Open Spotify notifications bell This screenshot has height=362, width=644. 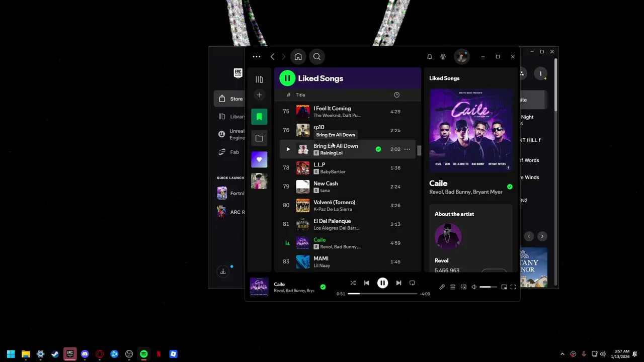[429, 57]
